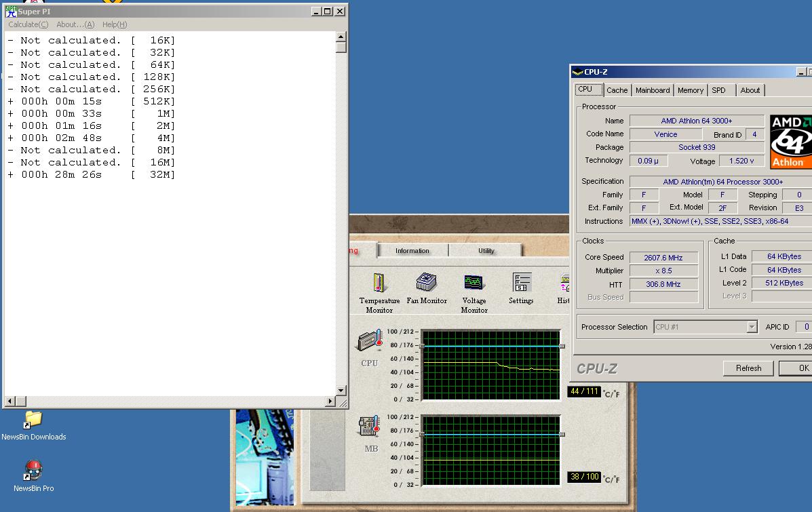Open the Fan Monitor icon
This screenshot has height=512, width=812.
pos(426,282)
